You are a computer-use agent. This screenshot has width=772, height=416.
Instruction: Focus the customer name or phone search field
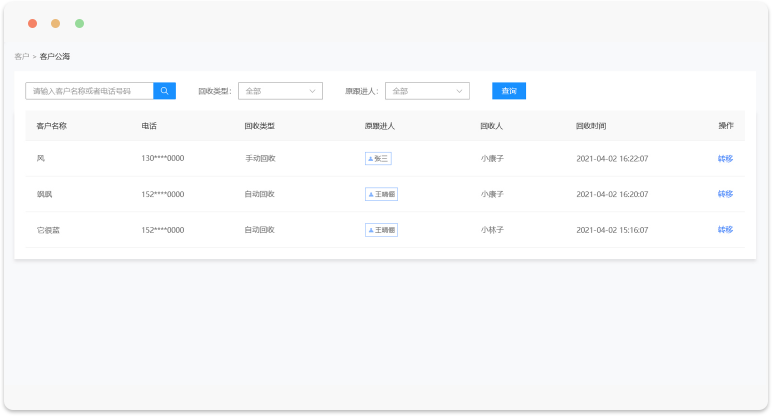[x=90, y=91]
